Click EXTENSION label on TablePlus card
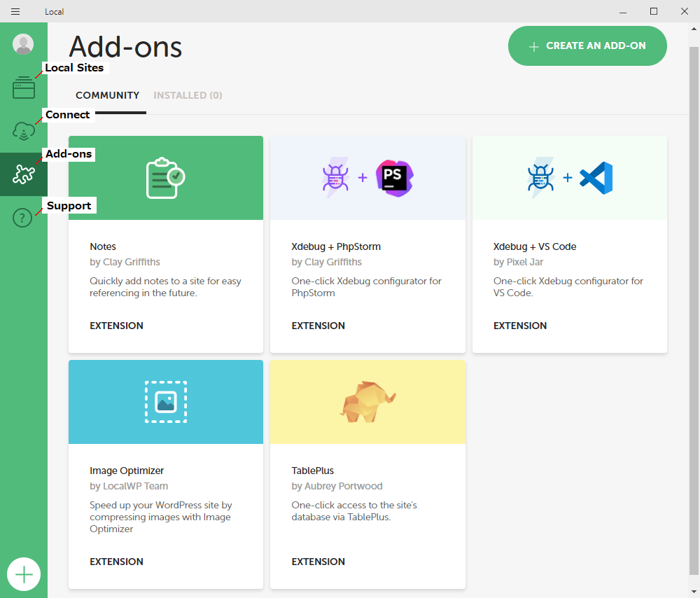The height and width of the screenshot is (598, 700). pyautogui.click(x=318, y=562)
